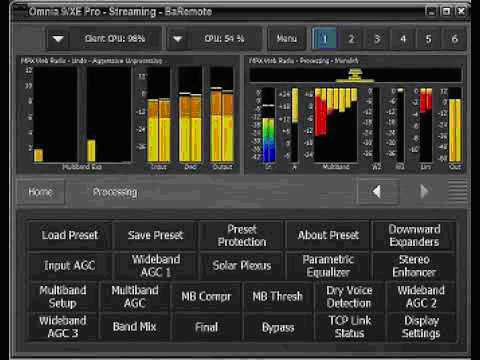
Task: Open Display Settings
Action: click(x=421, y=327)
